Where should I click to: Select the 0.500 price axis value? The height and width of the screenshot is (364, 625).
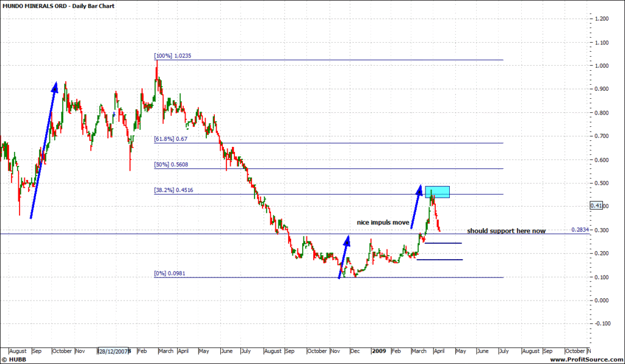click(x=601, y=183)
